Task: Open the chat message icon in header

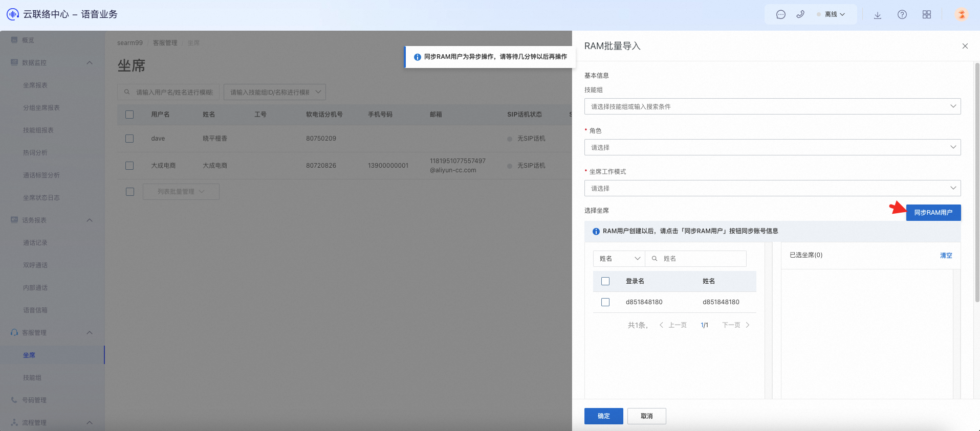Action: point(780,14)
